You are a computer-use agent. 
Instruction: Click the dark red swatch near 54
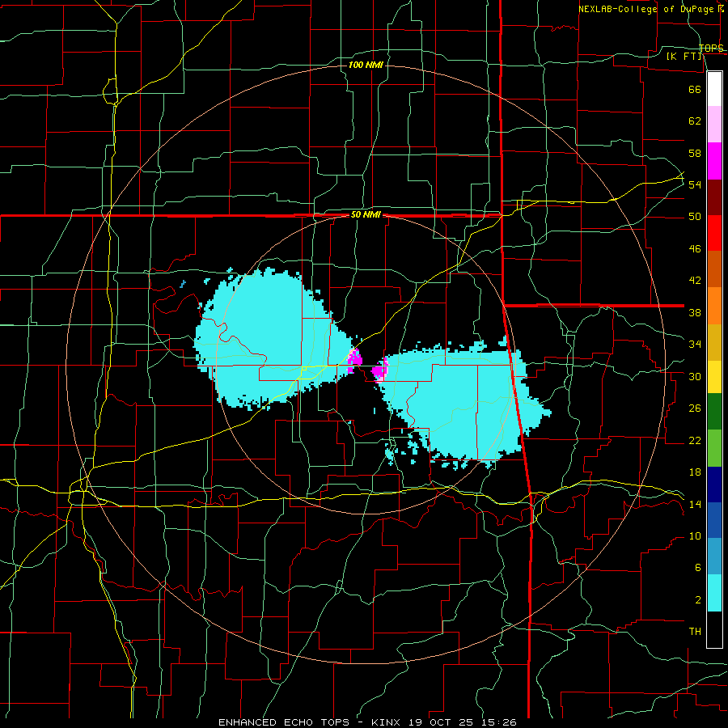pos(714,197)
